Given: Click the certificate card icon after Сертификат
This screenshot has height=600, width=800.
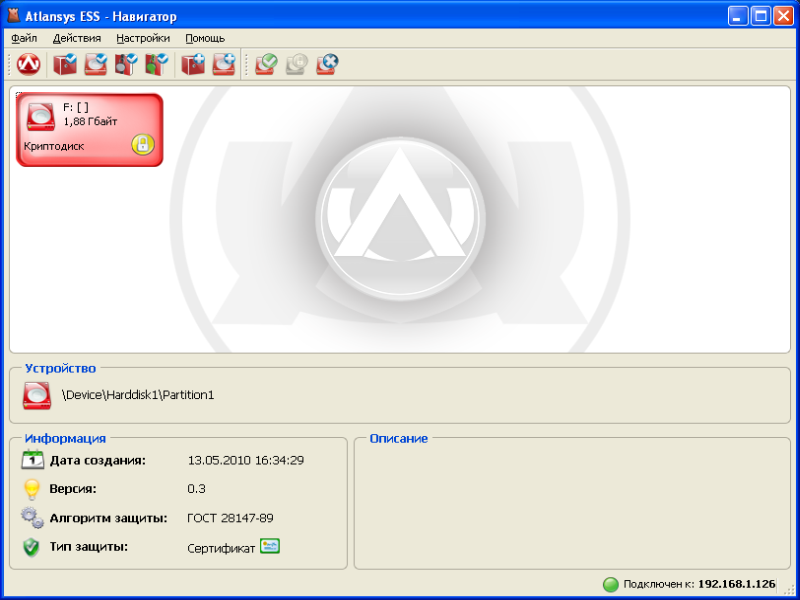Looking at the screenshot, I should point(270,546).
